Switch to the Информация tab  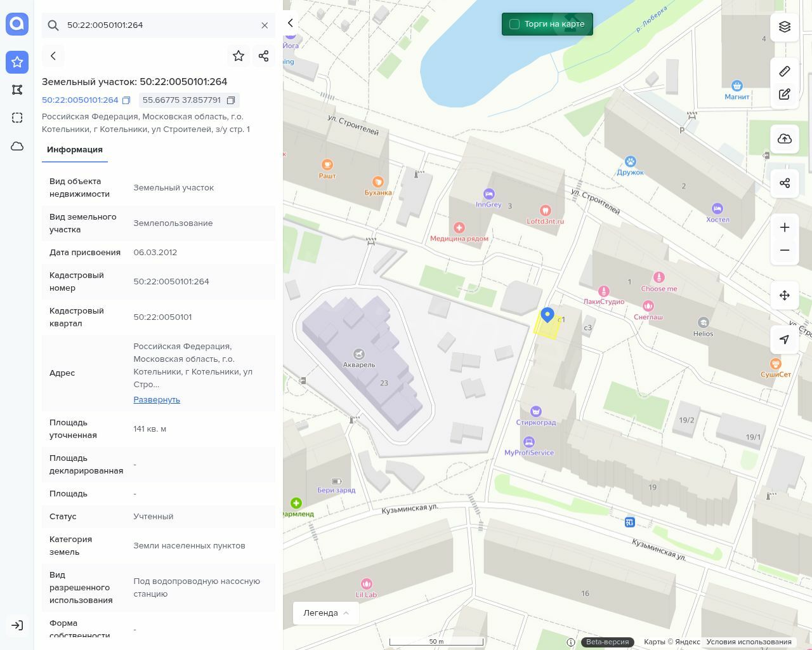tap(75, 150)
